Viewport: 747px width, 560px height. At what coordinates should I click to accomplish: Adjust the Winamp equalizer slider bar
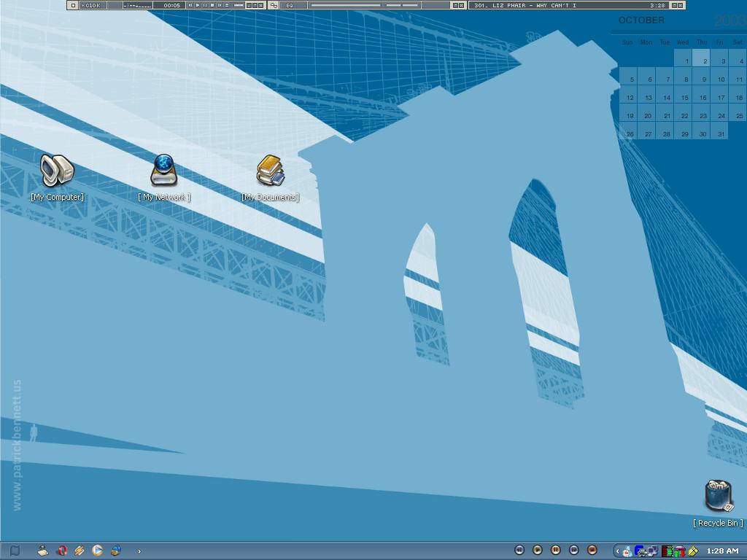(x=365, y=5)
